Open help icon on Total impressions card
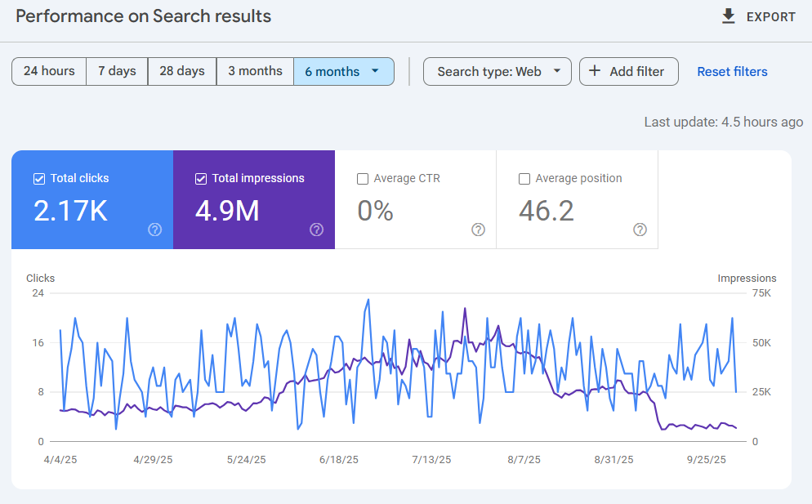Image resolution: width=812 pixels, height=504 pixels. tap(317, 230)
